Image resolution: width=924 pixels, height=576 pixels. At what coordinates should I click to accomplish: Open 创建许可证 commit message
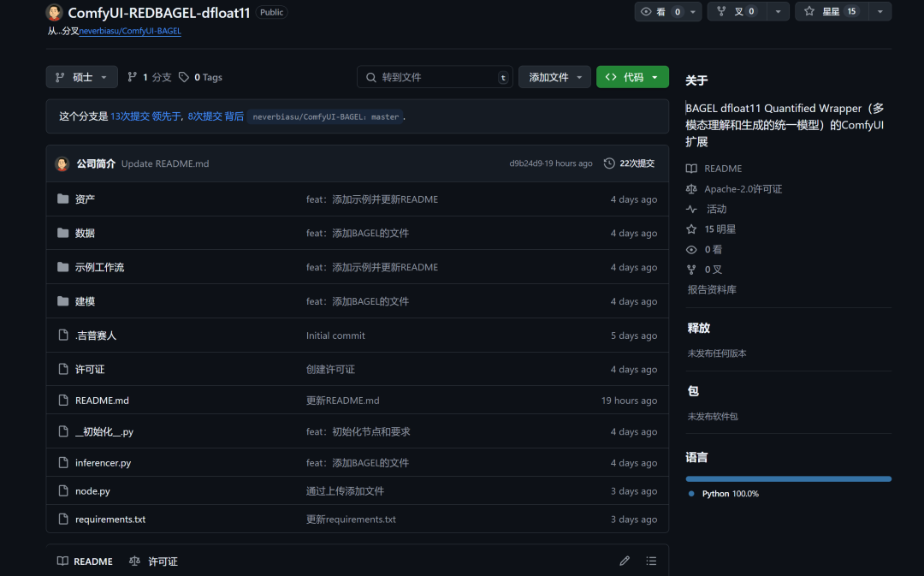330,369
